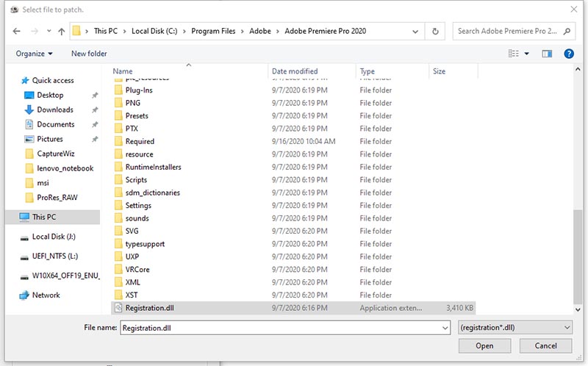Refresh the current folder view
588x366 pixels.
tap(435, 32)
